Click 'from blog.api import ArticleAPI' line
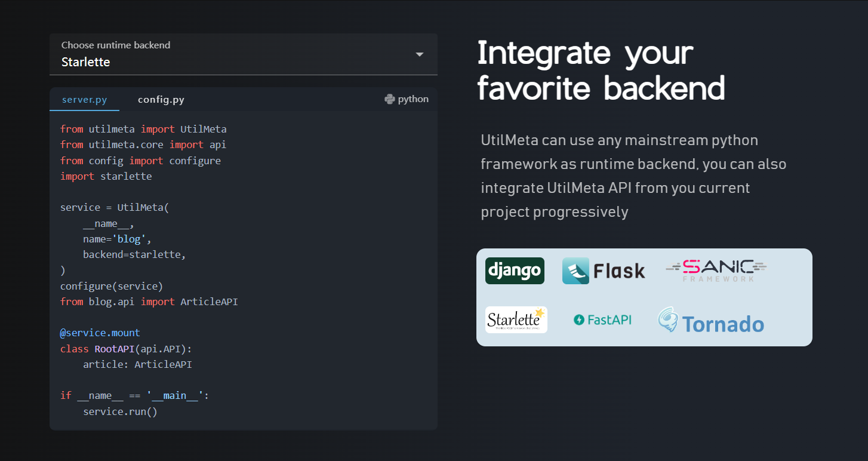This screenshot has height=461, width=868. (149, 302)
